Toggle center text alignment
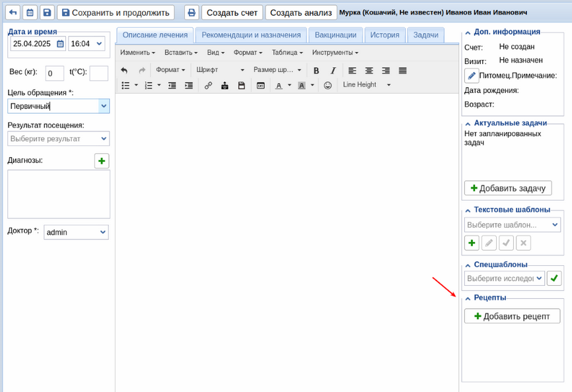Screen dimensions: 572x392 coord(369,70)
